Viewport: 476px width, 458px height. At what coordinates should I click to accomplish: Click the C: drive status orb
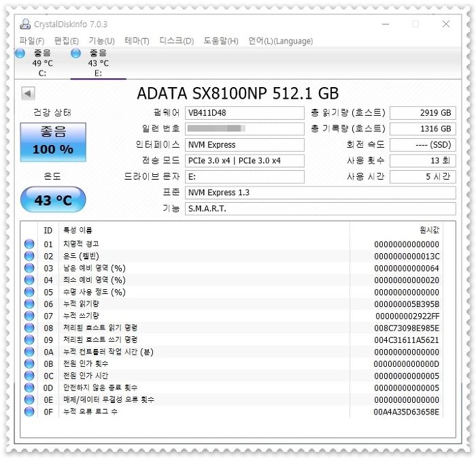20,53
